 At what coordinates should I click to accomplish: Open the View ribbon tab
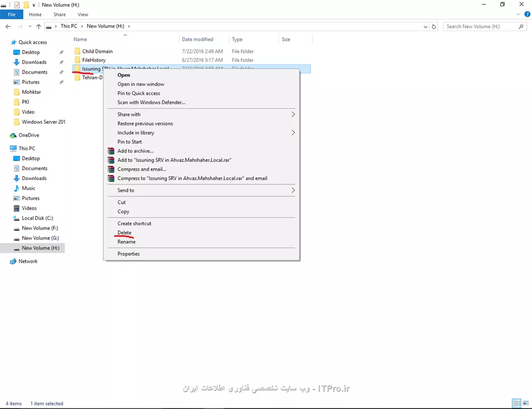pyautogui.click(x=82, y=15)
